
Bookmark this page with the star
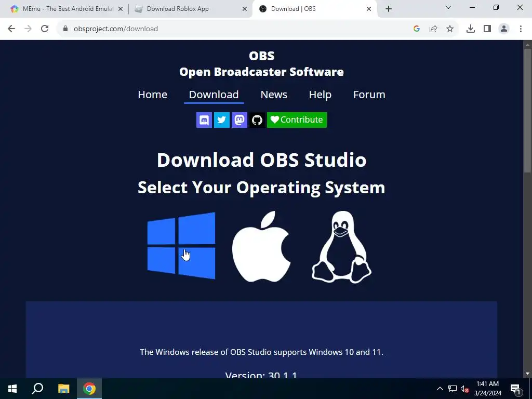450,29
